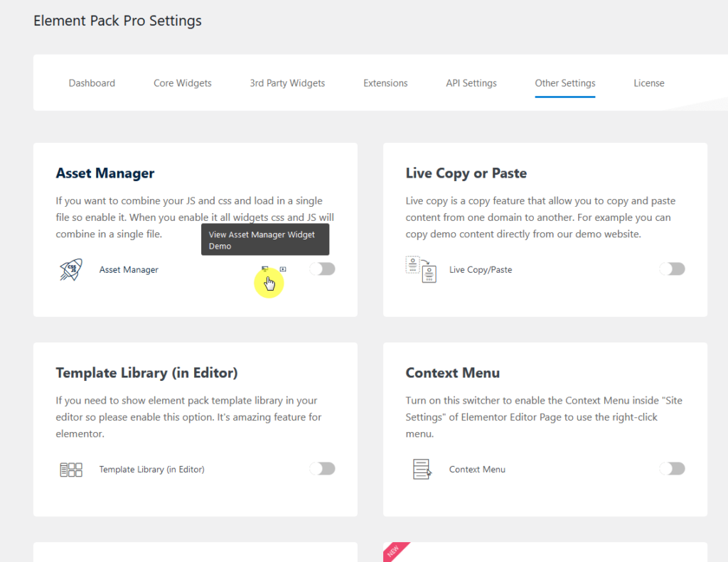This screenshot has width=728, height=562.
Task: Go to the Extensions tab
Action: click(385, 83)
